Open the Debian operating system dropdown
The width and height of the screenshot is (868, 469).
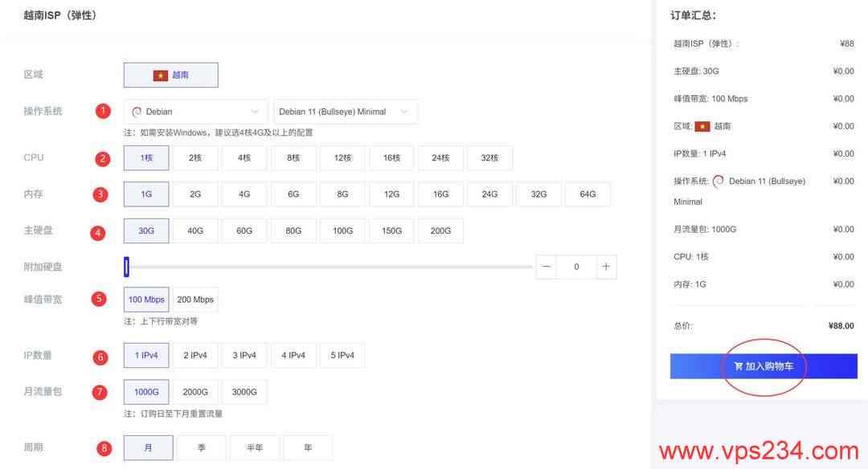click(195, 112)
